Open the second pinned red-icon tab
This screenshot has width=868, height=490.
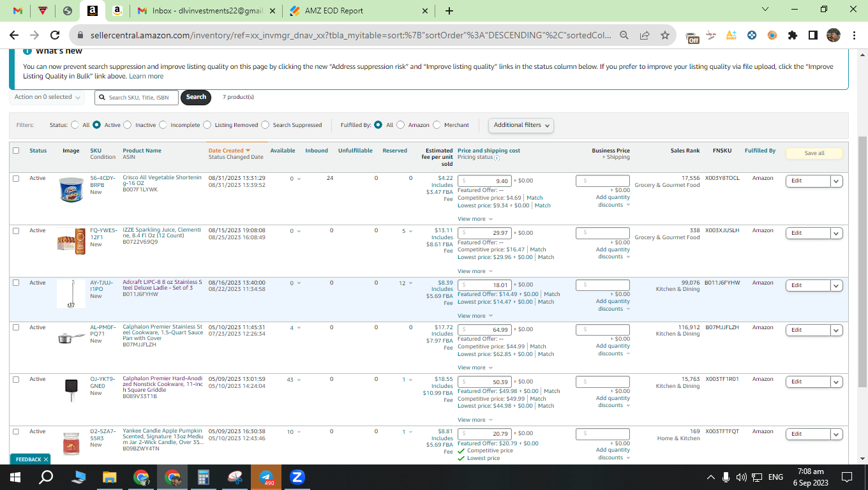43,11
